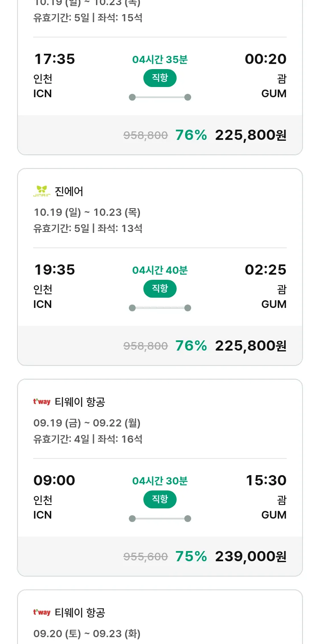
Task: Click the route line under the 04시간 40분 duration
Action: (x=160, y=308)
